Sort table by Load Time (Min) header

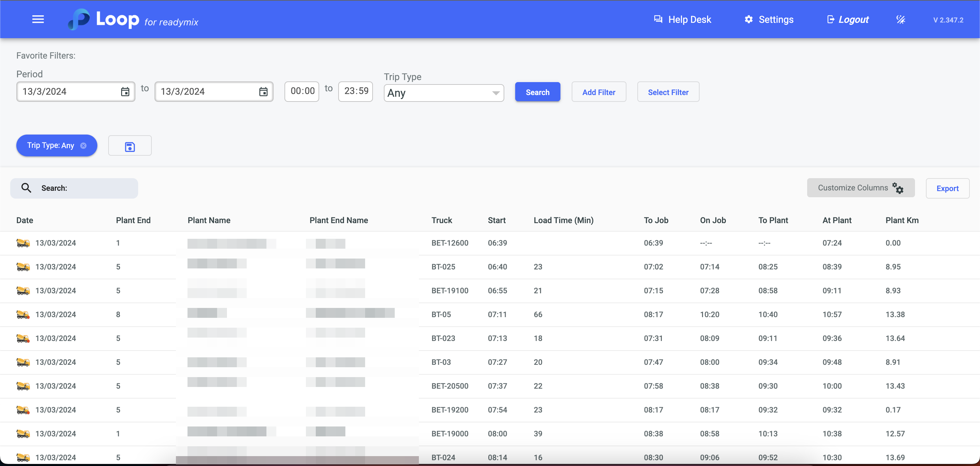[x=563, y=220]
